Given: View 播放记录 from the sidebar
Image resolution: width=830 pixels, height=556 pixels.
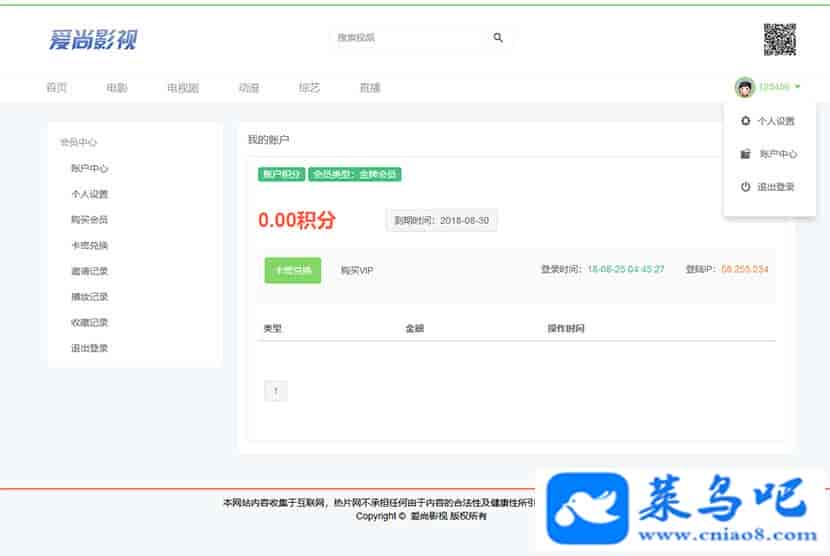Looking at the screenshot, I should pyautogui.click(x=89, y=297).
